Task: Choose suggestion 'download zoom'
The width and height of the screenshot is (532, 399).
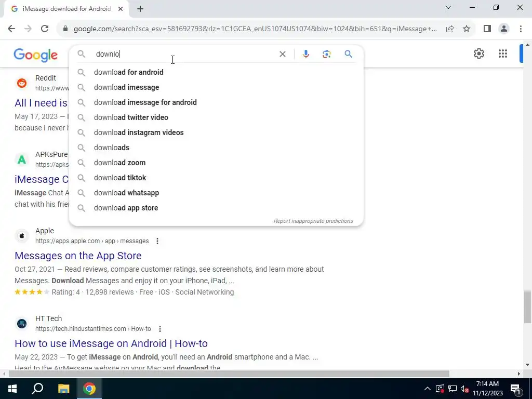Action: coord(216,163)
